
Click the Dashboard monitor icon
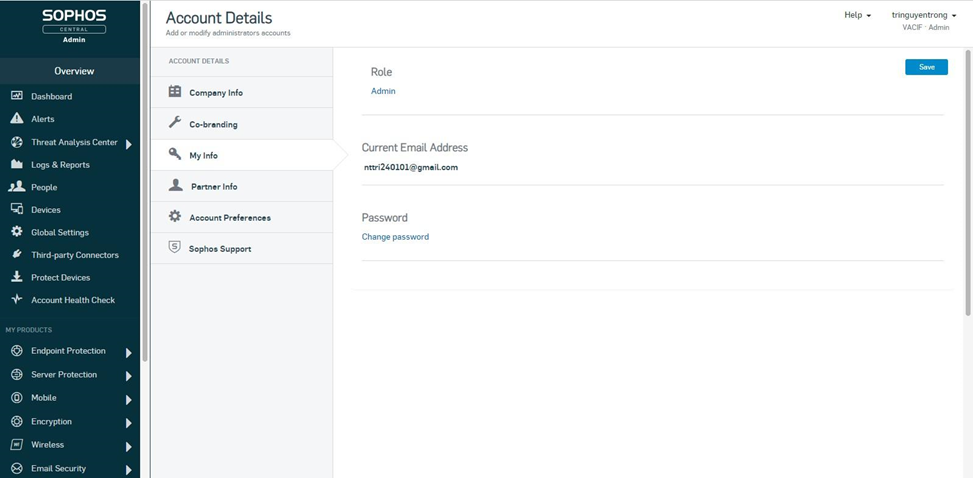(x=17, y=96)
